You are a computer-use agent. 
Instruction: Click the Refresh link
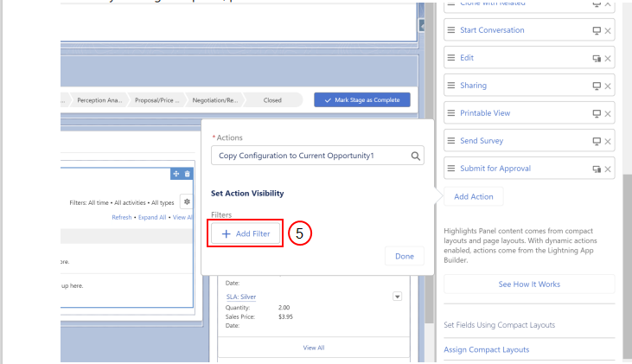(122, 217)
